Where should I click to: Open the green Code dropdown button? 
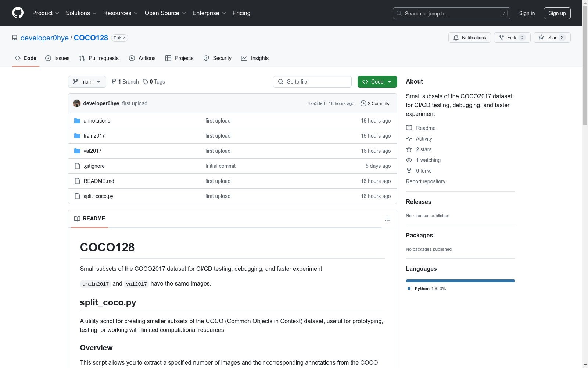click(377, 82)
